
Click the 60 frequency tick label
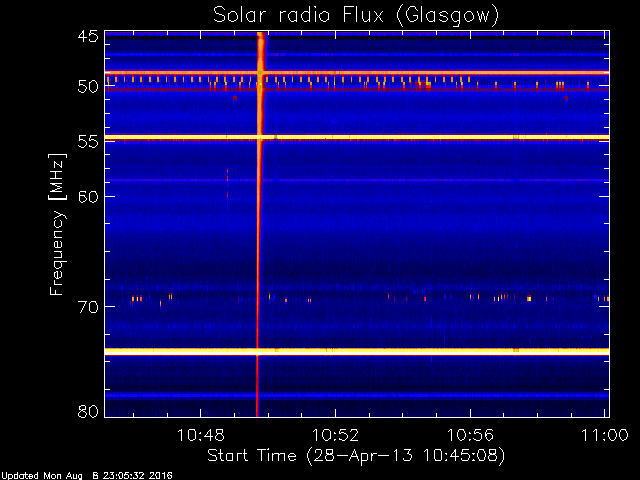pos(88,196)
